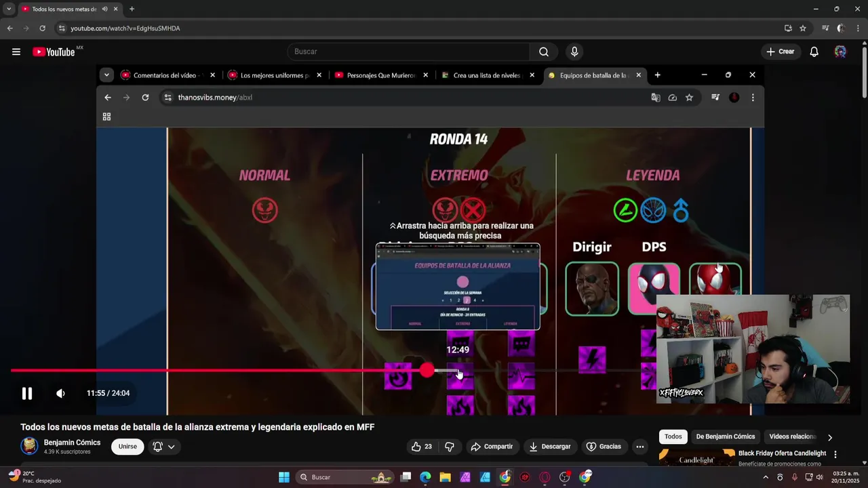Focus the YouTube Buscar search field
Viewport: 868px width, 488px height.
click(408, 52)
